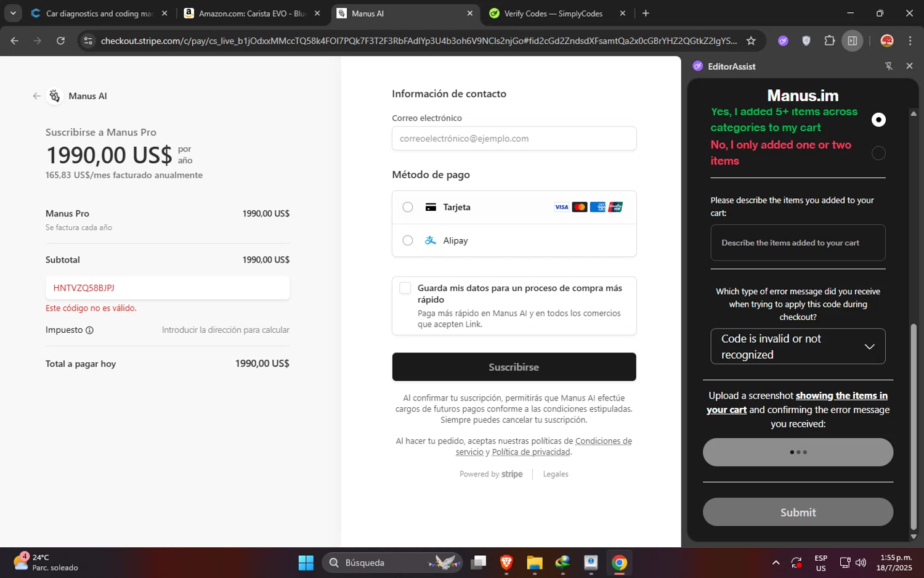Go back in browser history
Screen dimensions: 924x578
(x=15, y=41)
